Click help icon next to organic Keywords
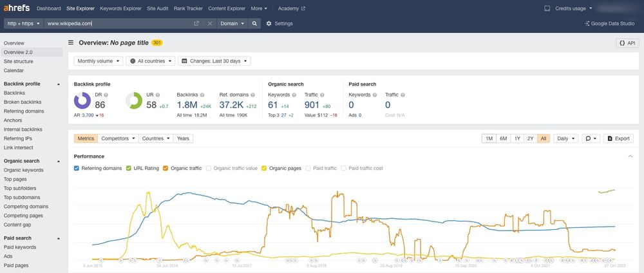Image resolution: width=644 pixels, height=273 pixels. [294, 95]
